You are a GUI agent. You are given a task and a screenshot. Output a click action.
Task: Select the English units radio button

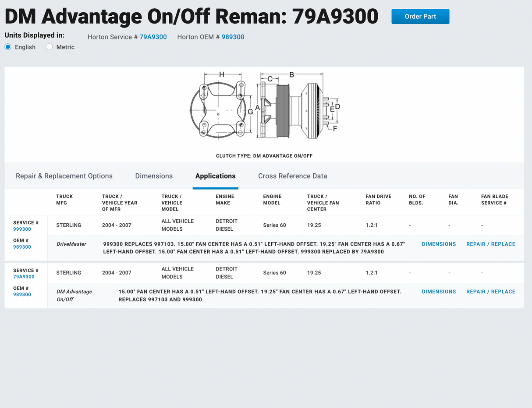point(8,47)
